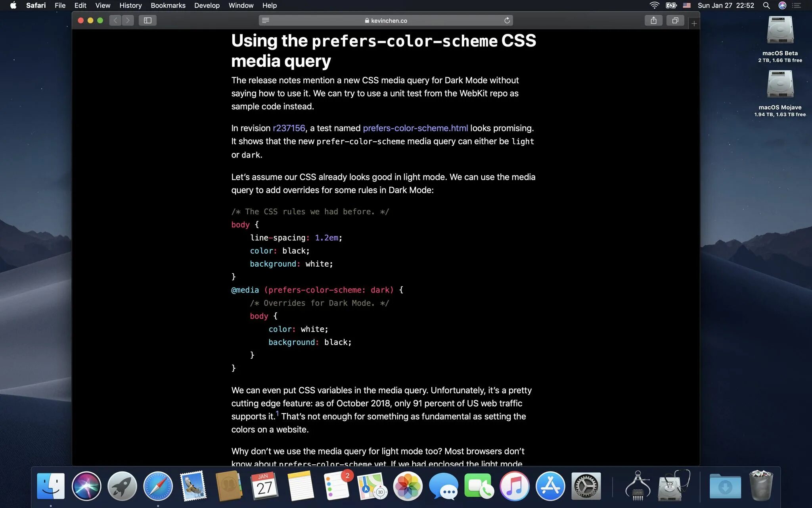
Task: Open Siri from the menu bar
Action: coord(782,5)
